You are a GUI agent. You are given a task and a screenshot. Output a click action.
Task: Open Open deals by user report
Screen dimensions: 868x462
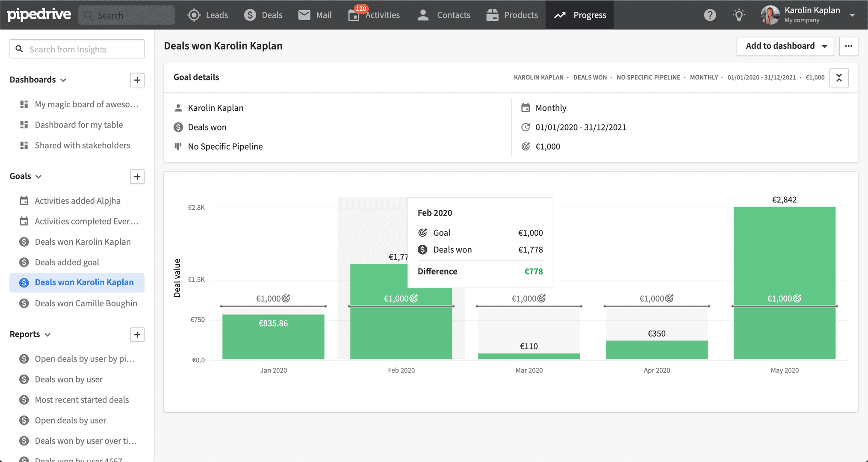(63, 421)
